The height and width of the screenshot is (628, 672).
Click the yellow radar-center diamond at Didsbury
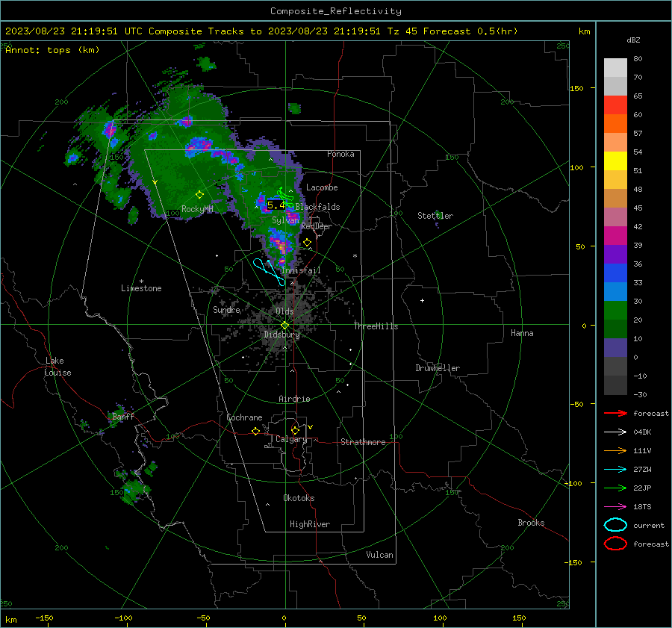pyautogui.click(x=285, y=326)
